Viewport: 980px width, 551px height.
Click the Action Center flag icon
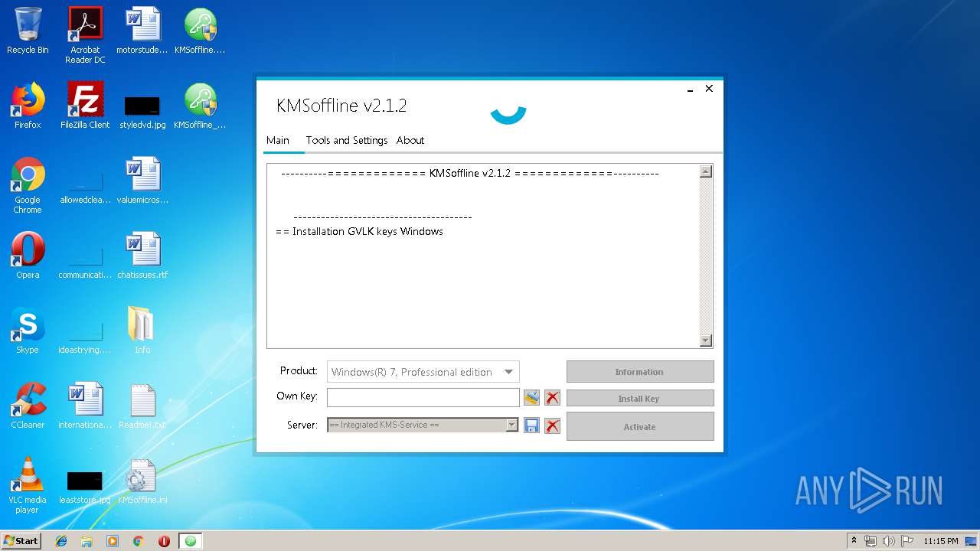point(906,541)
